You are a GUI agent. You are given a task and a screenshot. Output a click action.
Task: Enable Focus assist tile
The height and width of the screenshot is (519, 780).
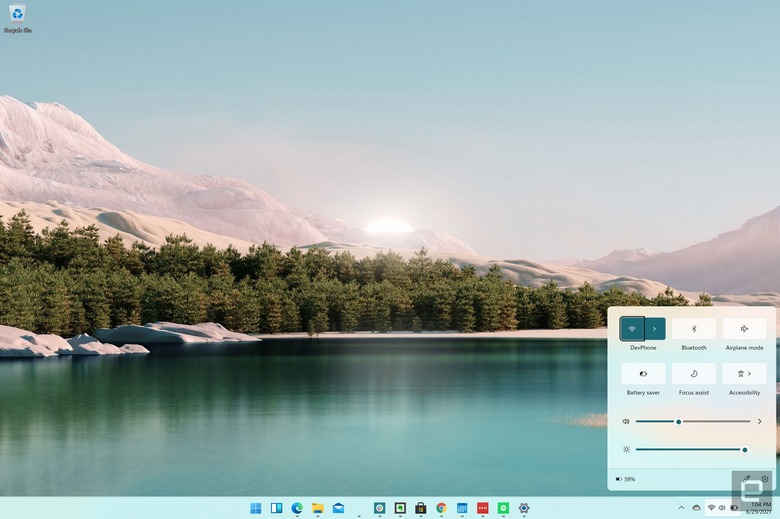point(694,374)
